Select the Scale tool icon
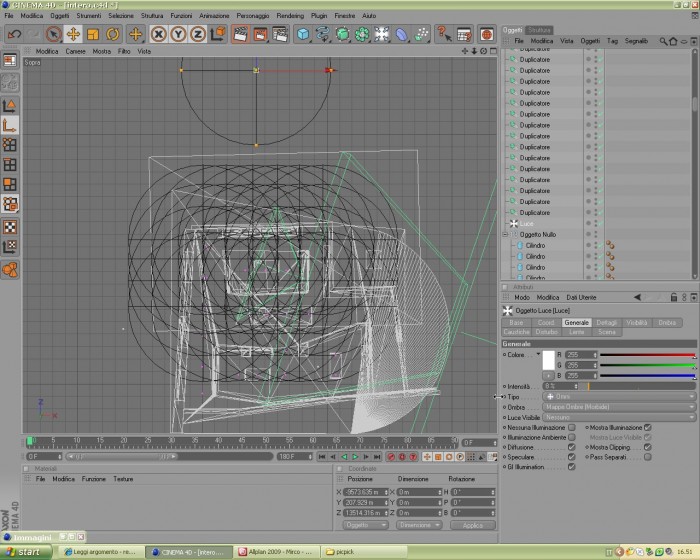700x560 pixels. click(93, 34)
